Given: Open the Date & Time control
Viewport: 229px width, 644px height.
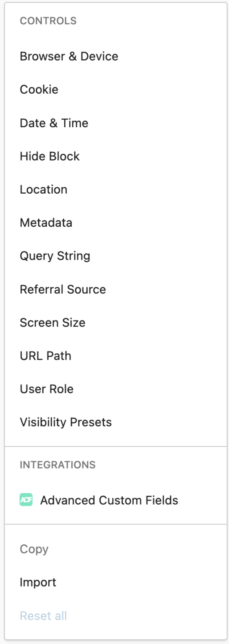Looking at the screenshot, I should point(116,123).
